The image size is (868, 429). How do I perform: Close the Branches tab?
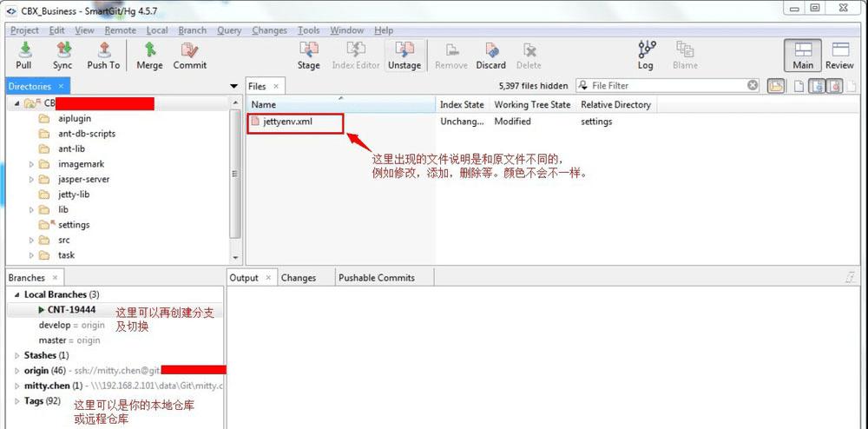[55, 278]
